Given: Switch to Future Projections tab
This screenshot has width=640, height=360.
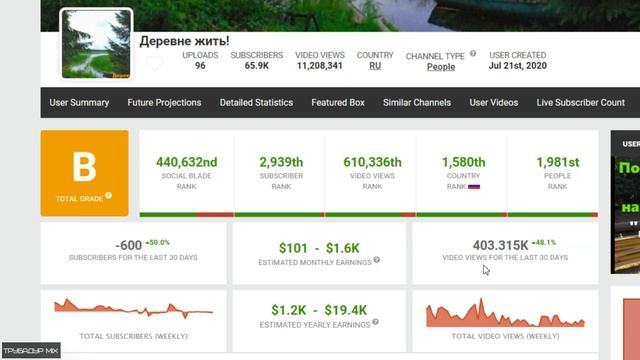Looking at the screenshot, I should (164, 102).
